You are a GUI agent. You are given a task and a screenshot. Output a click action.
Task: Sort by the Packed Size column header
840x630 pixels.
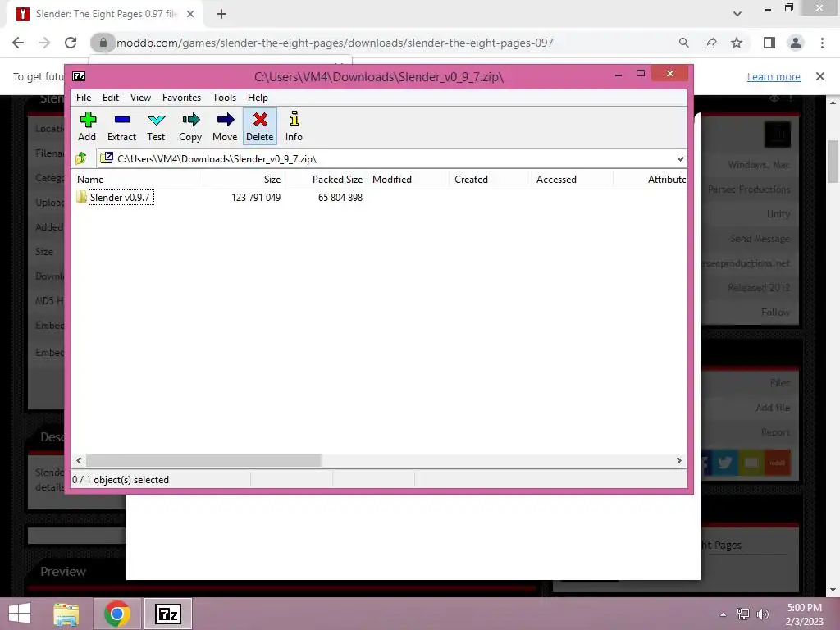point(326,180)
